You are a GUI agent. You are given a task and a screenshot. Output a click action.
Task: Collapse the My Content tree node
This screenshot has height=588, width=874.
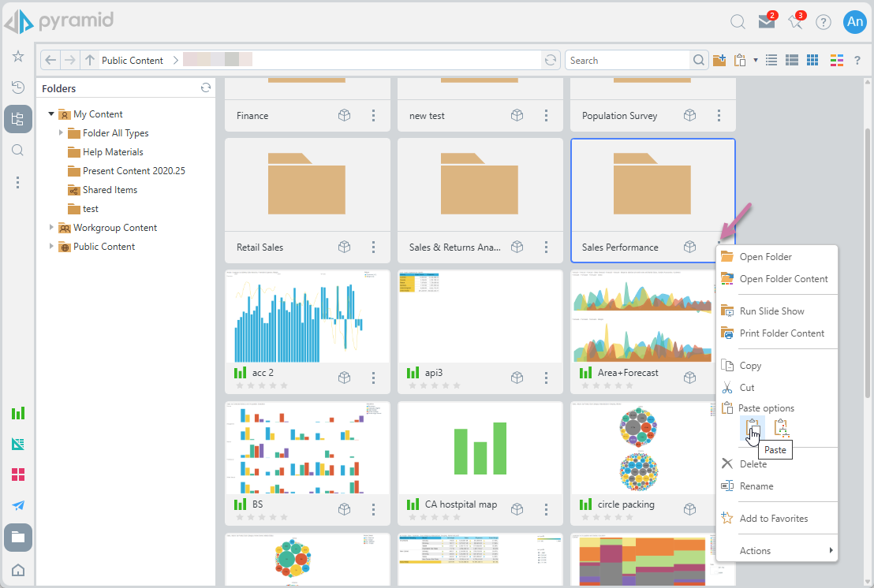51,114
